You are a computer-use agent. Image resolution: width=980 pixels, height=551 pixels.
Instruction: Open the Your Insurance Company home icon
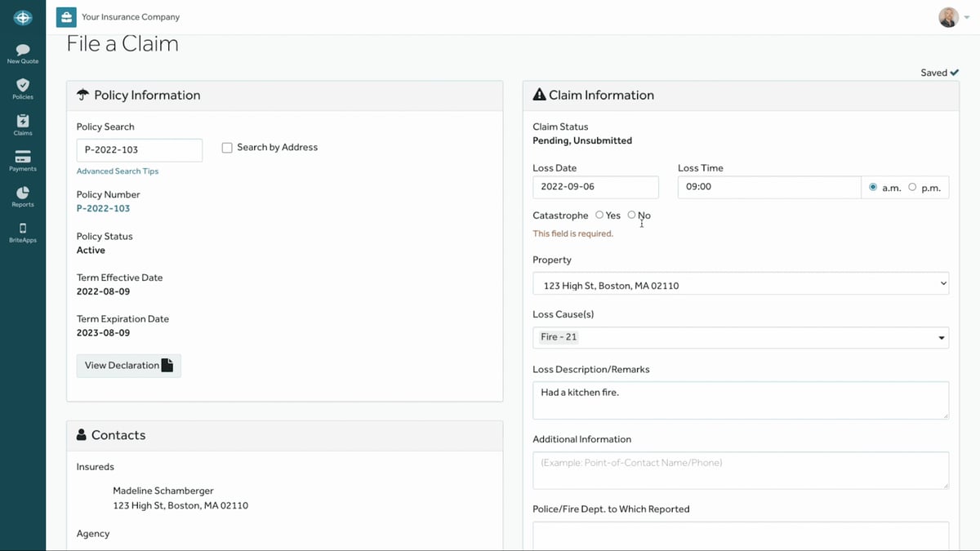[65, 16]
